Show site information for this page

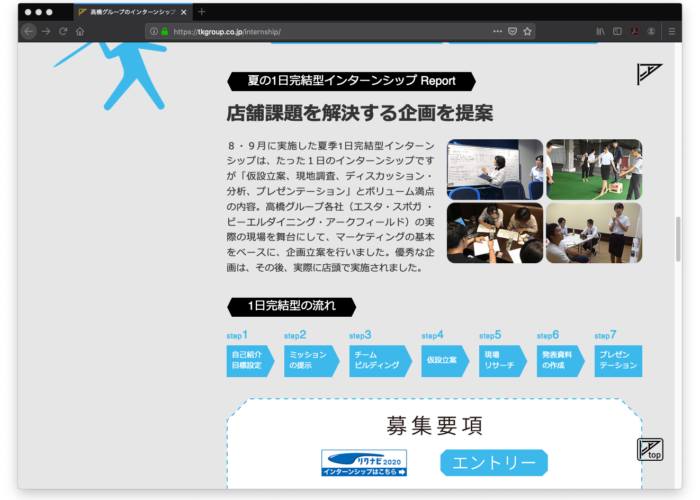[153, 31]
